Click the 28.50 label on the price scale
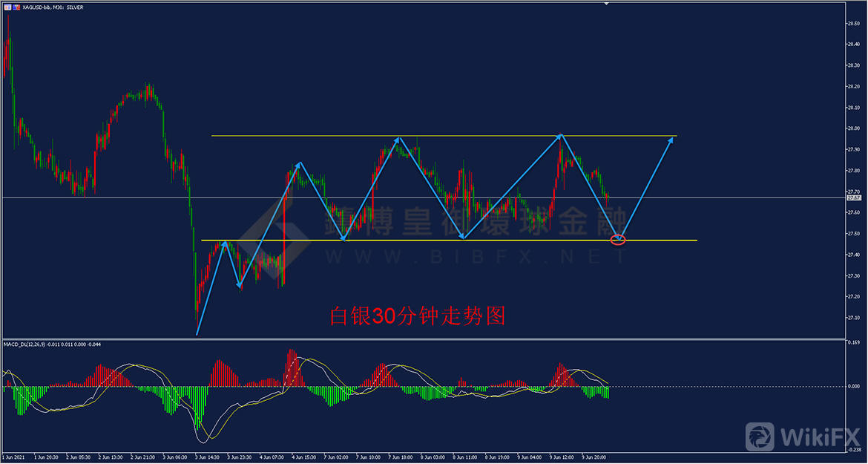Screen dimensions: 868x464 [853, 23]
